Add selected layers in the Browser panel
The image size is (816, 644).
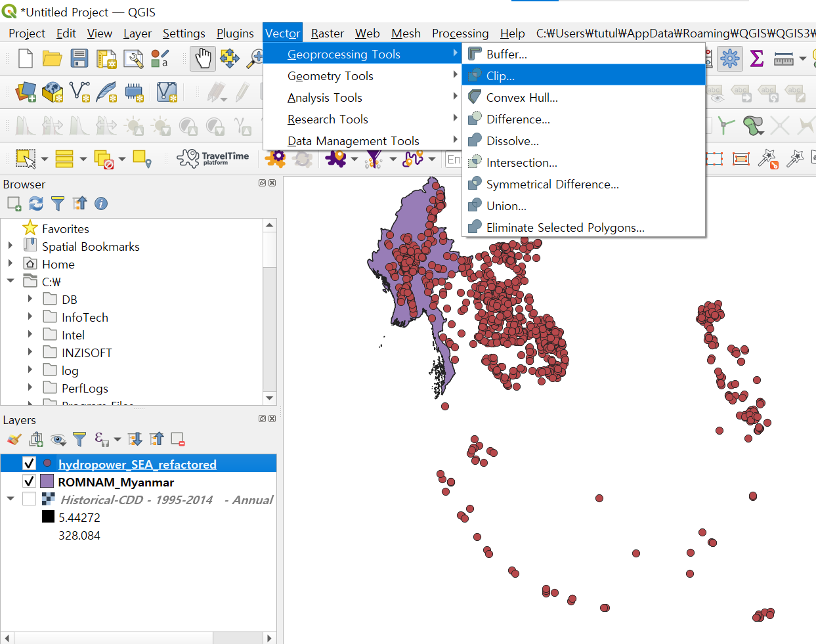(14, 204)
